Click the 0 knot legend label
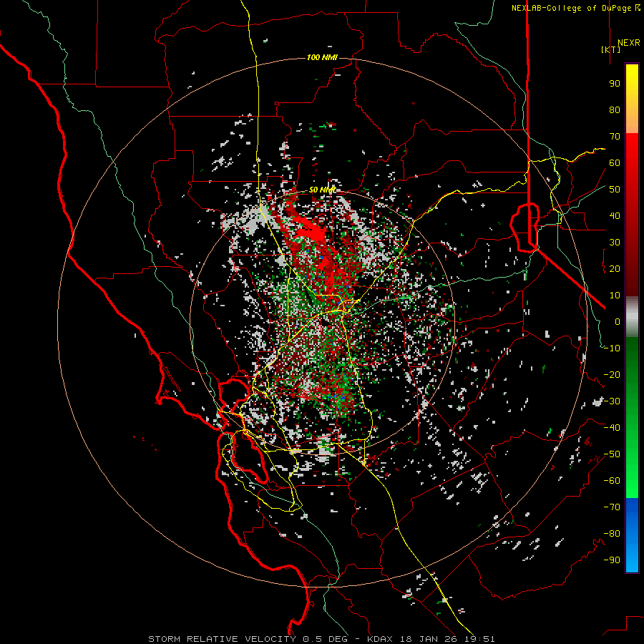The width and height of the screenshot is (644, 644). (x=618, y=321)
